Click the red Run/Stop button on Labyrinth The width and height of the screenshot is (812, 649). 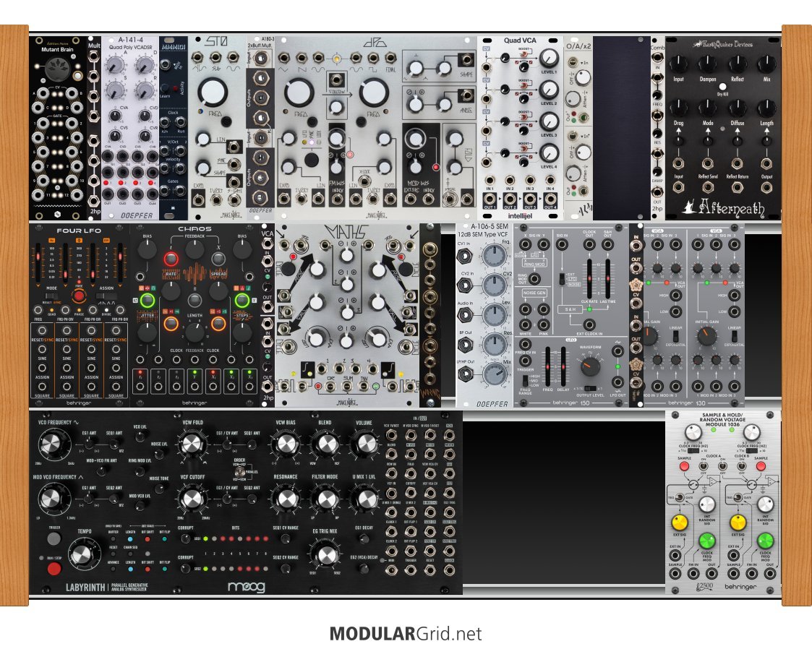coord(54,569)
